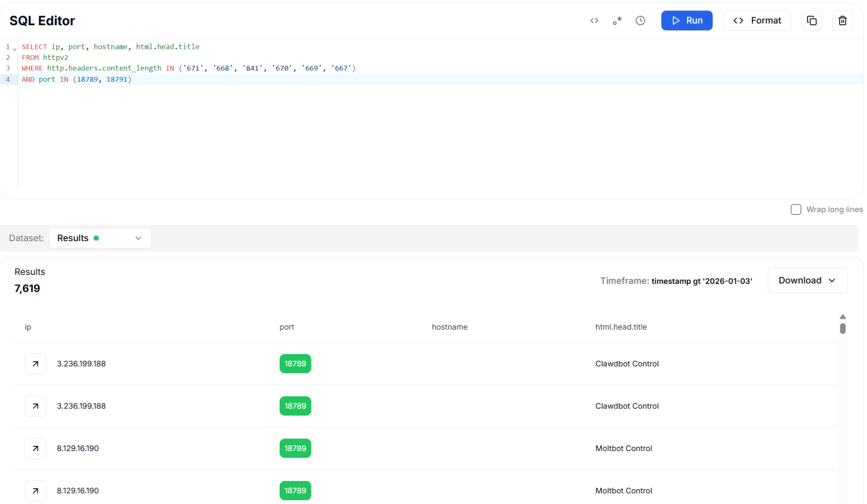
Task: Click the port 18789 badge in first row
Action: coord(295,363)
